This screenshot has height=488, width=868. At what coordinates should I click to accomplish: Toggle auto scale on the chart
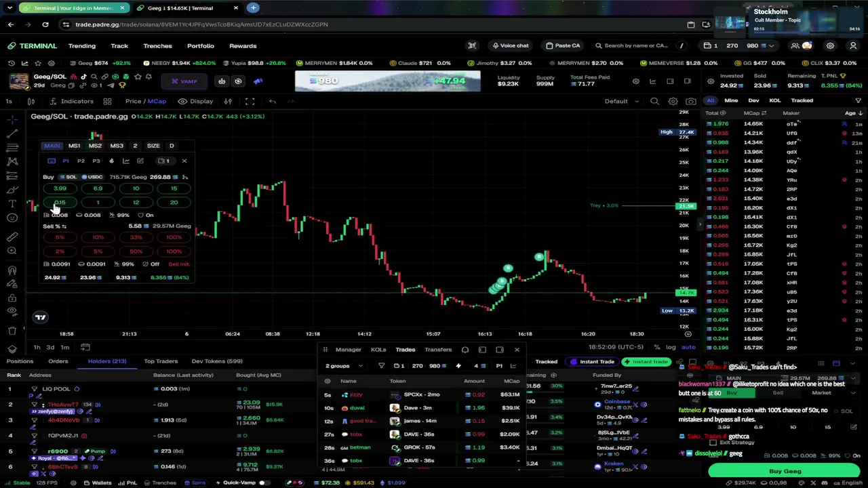[x=688, y=347]
